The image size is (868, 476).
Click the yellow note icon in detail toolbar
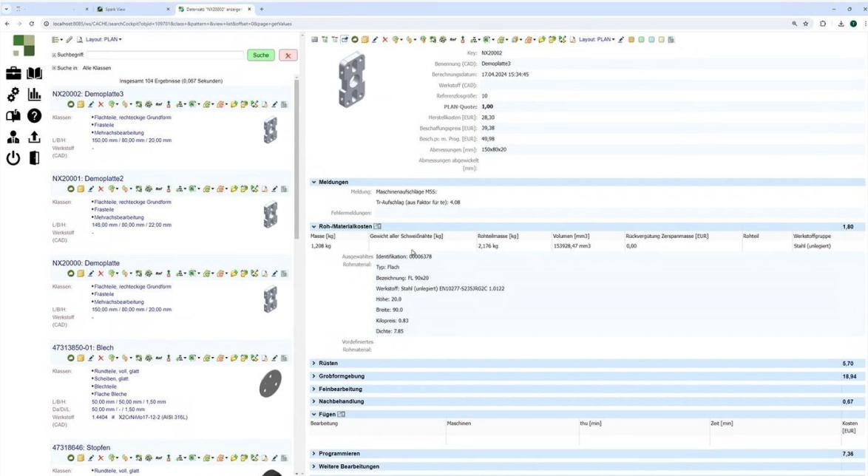(365, 39)
